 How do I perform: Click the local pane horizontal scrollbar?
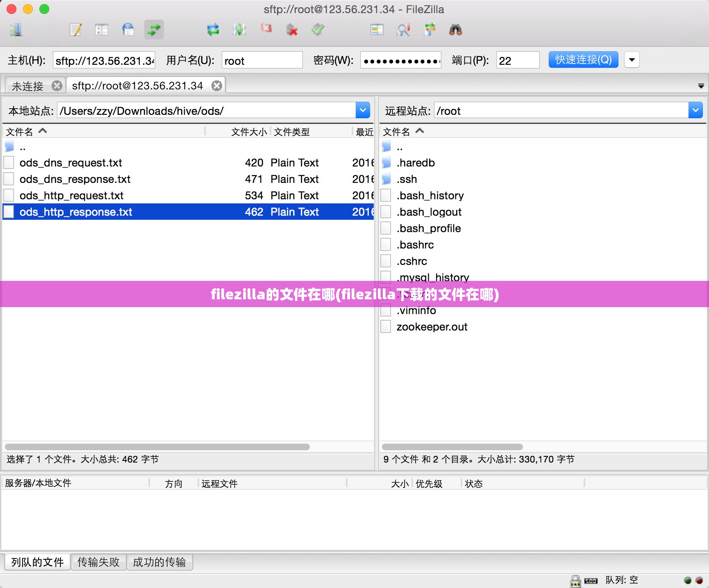(x=157, y=447)
